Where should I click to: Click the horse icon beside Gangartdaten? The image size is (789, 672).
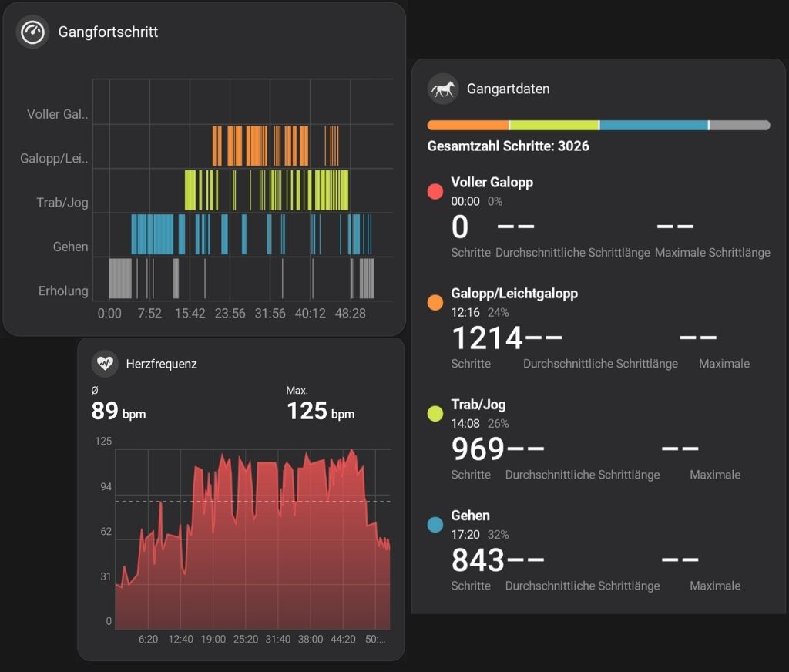443,89
